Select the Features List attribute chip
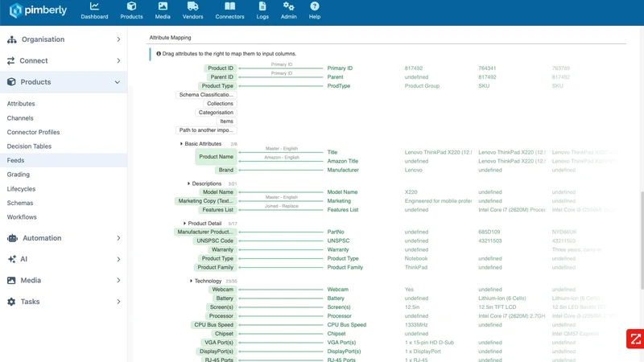This screenshot has height=362, width=644. tap(217, 210)
